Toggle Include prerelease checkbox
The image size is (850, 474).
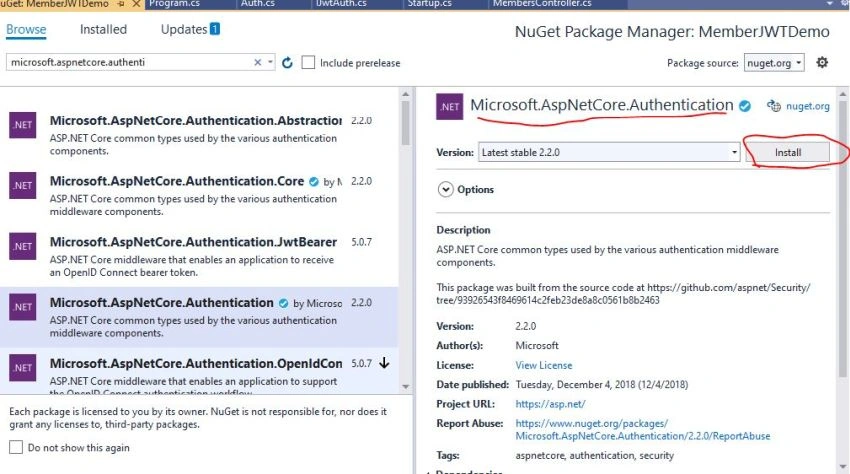tap(308, 62)
